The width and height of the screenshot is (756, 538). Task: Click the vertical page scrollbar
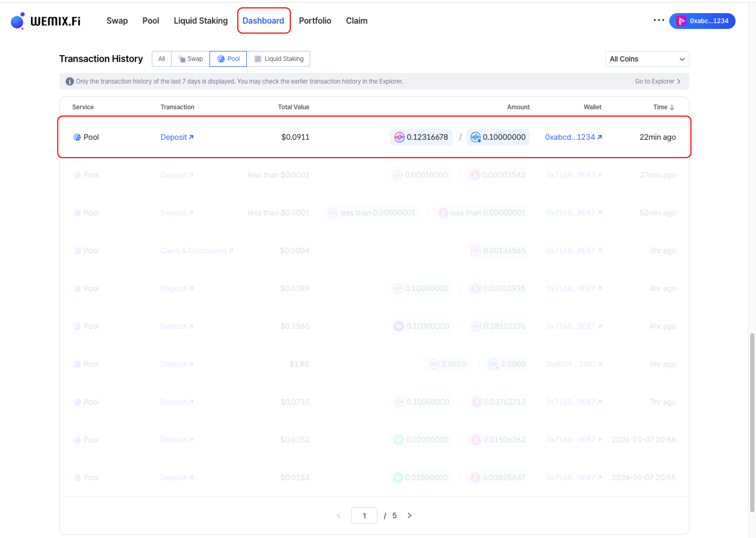pos(752,422)
